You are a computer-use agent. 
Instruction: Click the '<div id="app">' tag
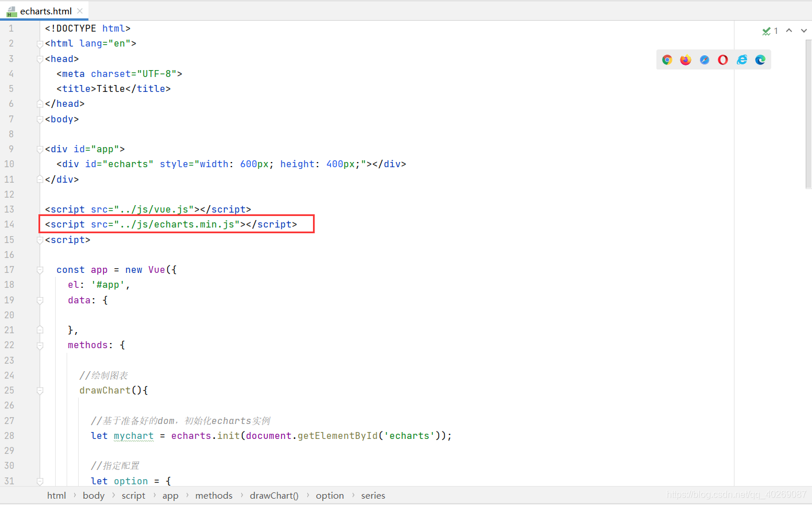[x=85, y=149]
